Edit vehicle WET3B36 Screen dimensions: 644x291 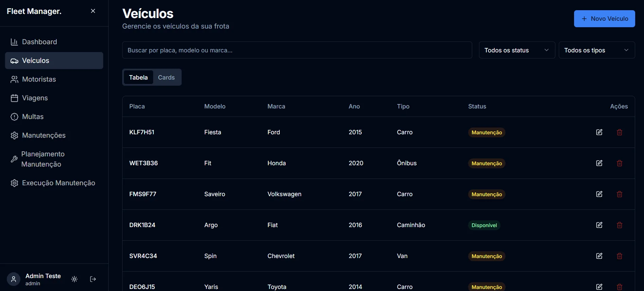[599, 163]
